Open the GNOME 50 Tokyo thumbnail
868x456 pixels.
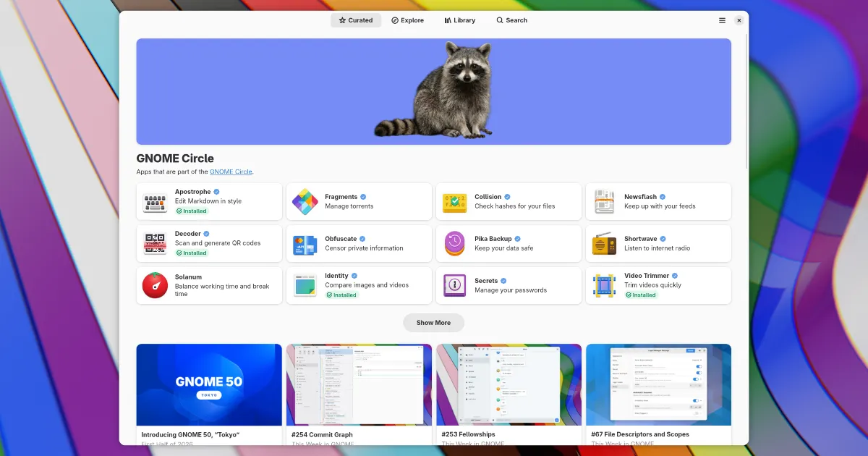pyautogui.click(x=209, y=384)
